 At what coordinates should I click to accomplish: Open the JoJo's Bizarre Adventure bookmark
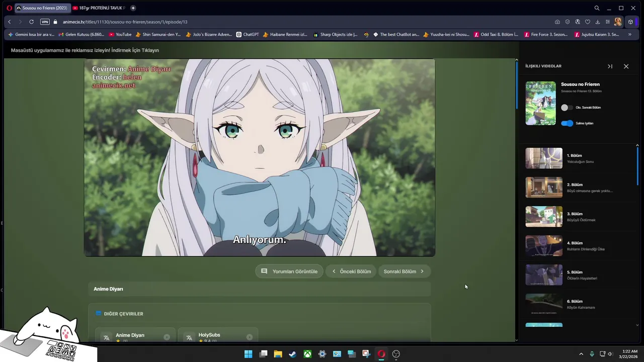(x=209, y=35)
